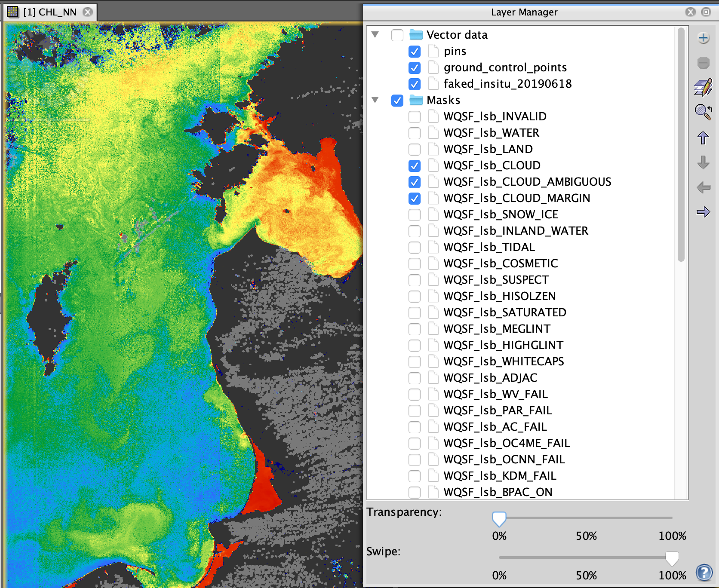The width and height of the screenshot is (719, 588).
Task: Move layer up with up arrow
Action: point(703,138)
